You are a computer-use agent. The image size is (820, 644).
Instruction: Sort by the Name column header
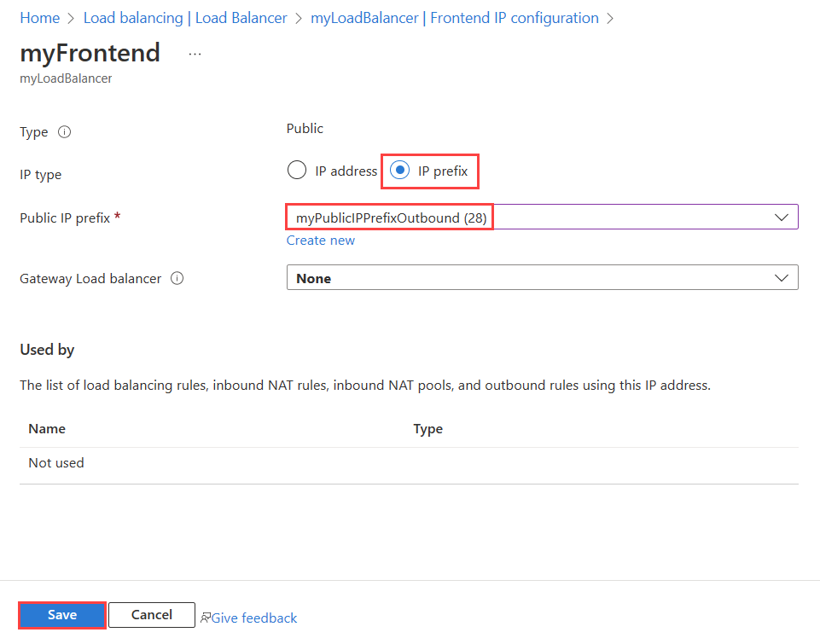47,428
